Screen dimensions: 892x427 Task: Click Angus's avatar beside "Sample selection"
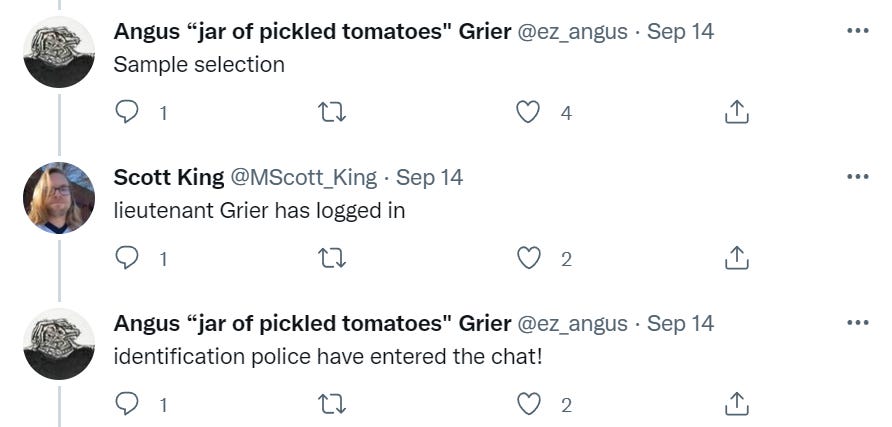pos(59,52)
